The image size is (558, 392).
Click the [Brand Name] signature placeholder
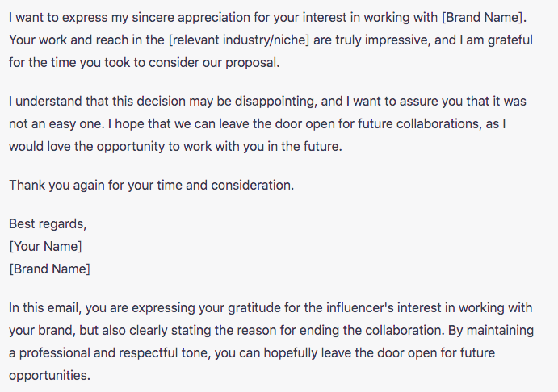click(49, 269)
